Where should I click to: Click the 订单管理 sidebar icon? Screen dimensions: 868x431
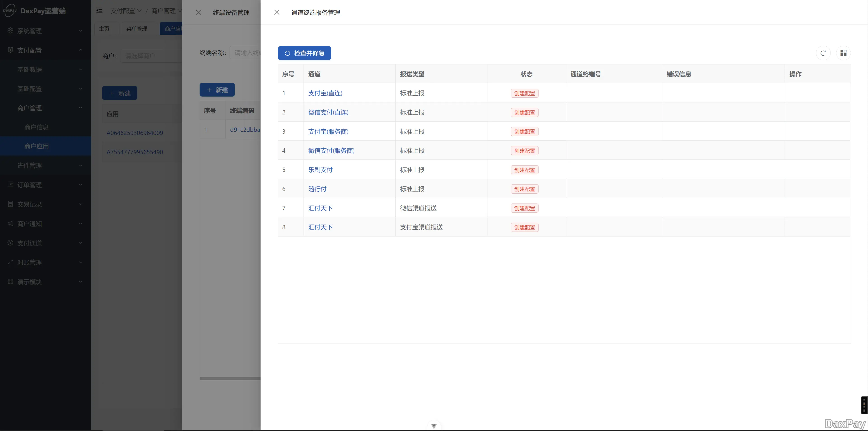click(x=10, y=185)
